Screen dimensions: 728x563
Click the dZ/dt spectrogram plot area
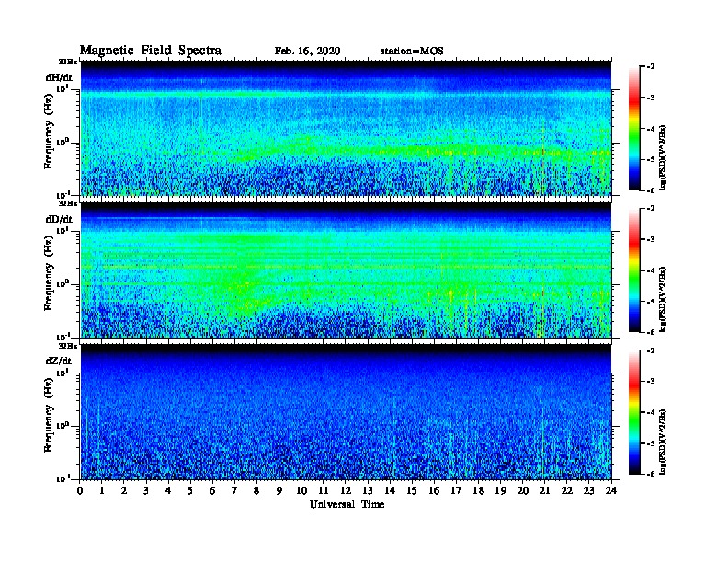click(346, 412)
